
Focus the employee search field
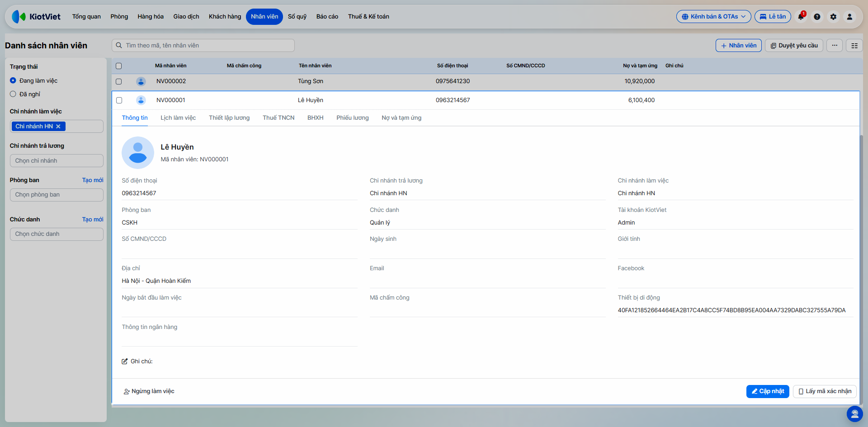point(203,45)
